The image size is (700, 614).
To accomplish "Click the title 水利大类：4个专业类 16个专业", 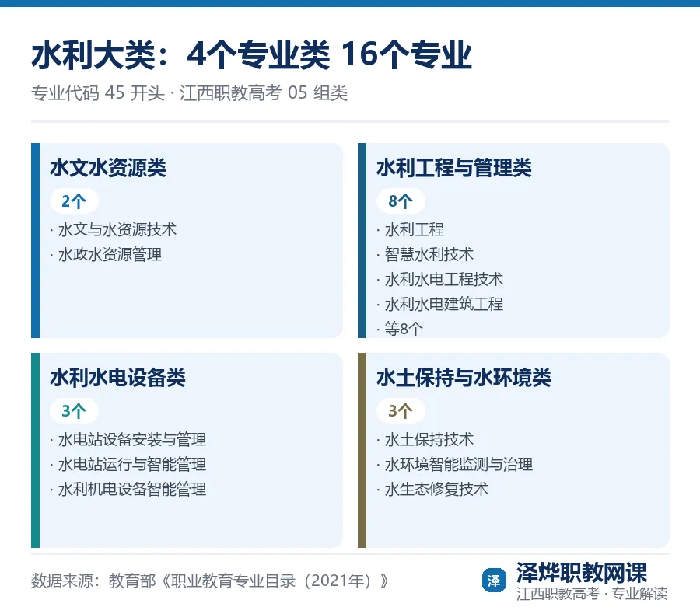I will (x=251, y=55).
